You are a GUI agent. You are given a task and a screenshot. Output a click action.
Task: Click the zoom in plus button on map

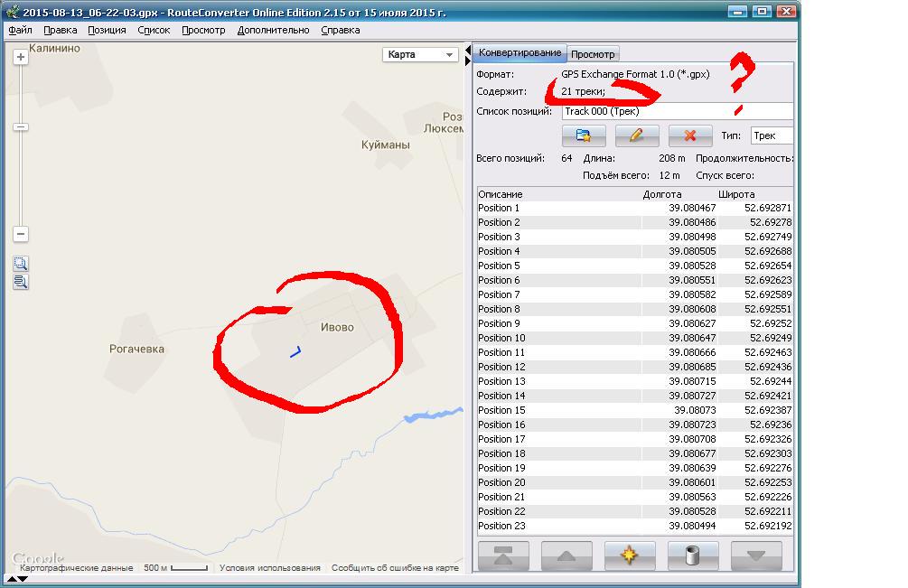pos(21,57)
